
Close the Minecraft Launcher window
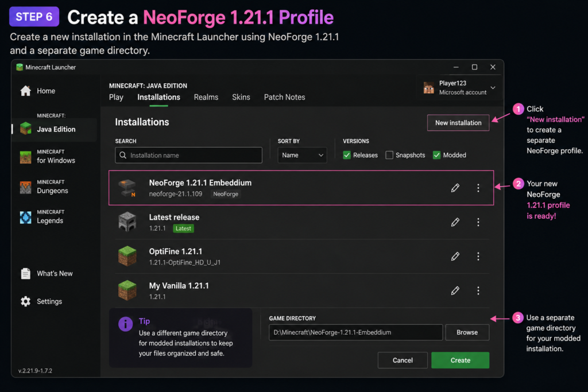tap(493, 67)
